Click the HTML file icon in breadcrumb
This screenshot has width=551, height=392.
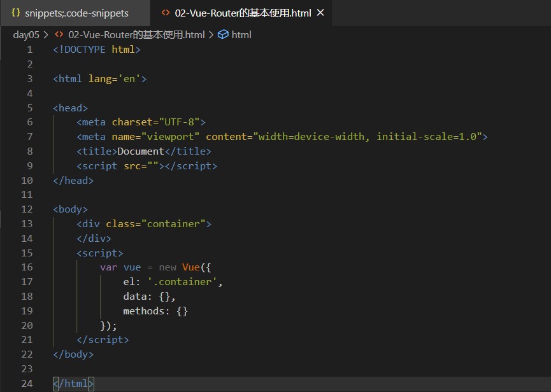(59, 34)
